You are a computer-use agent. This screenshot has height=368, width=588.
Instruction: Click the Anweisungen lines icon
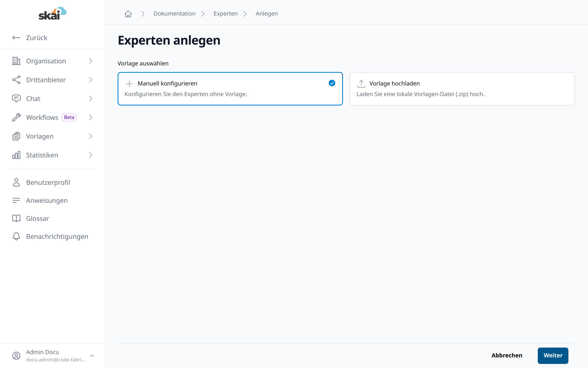16,200
